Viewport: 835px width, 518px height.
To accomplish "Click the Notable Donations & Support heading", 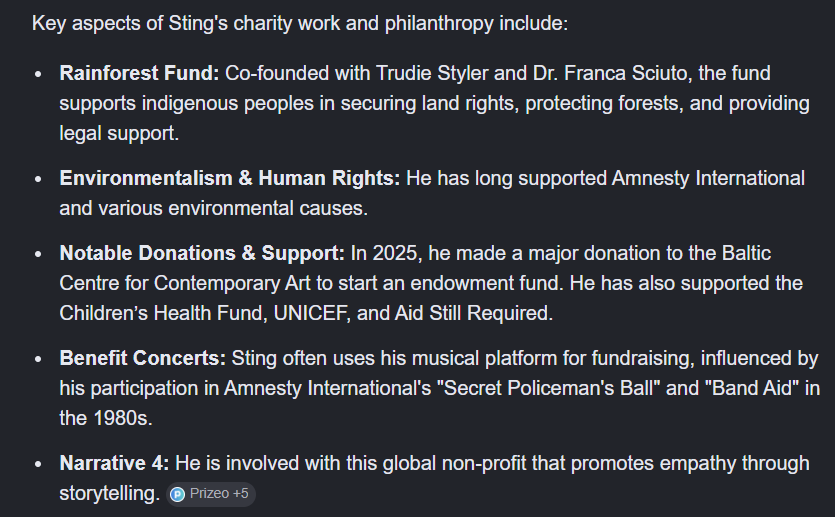I will [x=202, y=253].
